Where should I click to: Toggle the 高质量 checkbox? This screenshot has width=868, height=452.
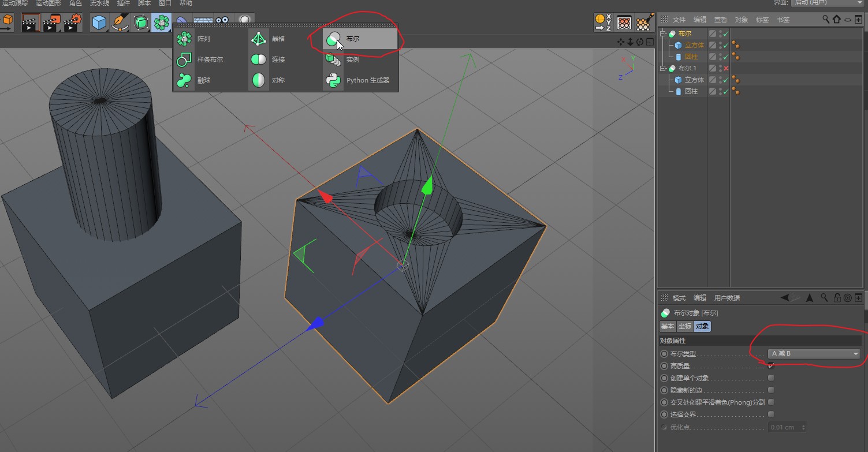click(x=771, y=366)
